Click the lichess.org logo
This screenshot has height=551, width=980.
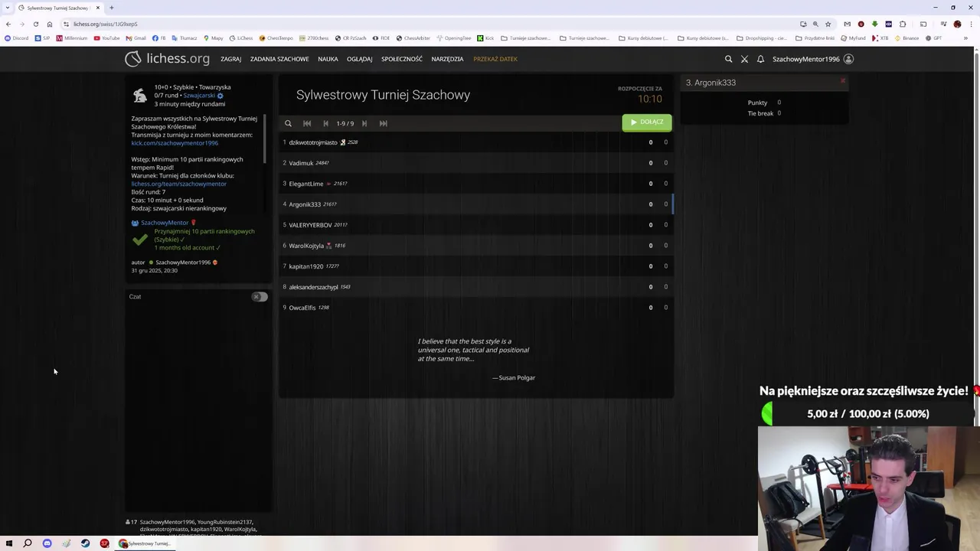[x=167, y=59]
